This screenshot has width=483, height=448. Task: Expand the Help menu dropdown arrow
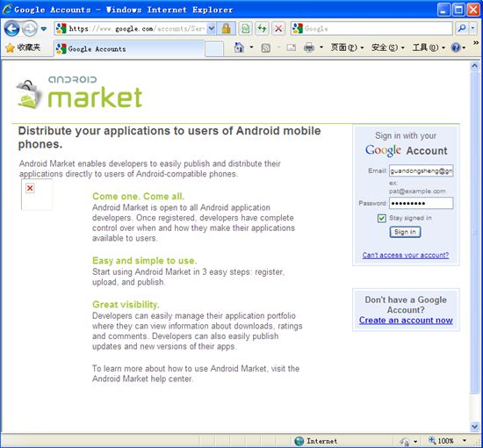(x=464, y=47)
